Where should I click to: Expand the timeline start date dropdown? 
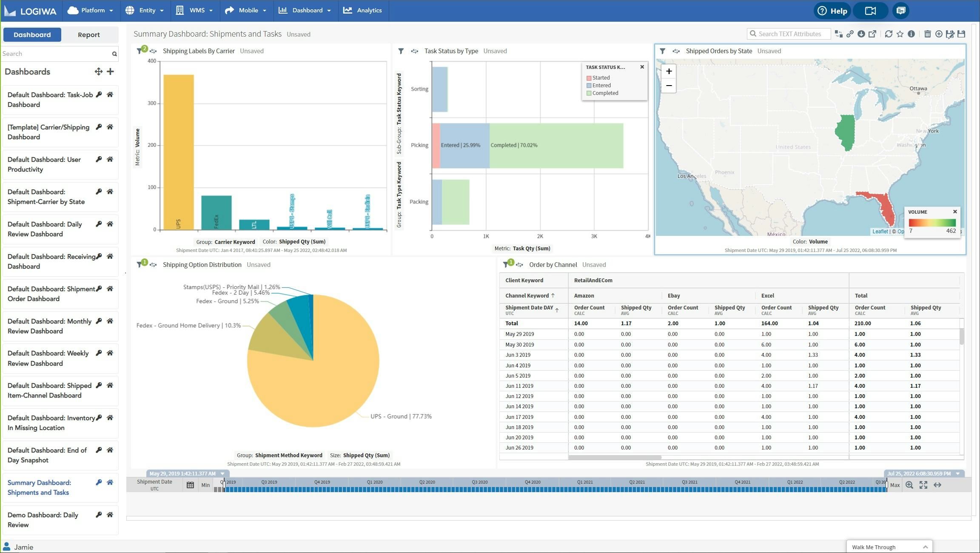(x=222, y=474)
